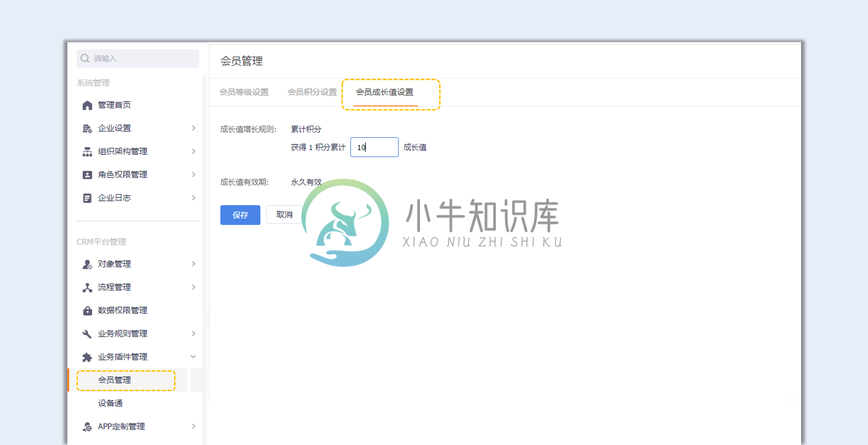Screen dimensions: 868x445
Task: Collapse the 业务插件管理 chevron
Action: coord(194,357)
